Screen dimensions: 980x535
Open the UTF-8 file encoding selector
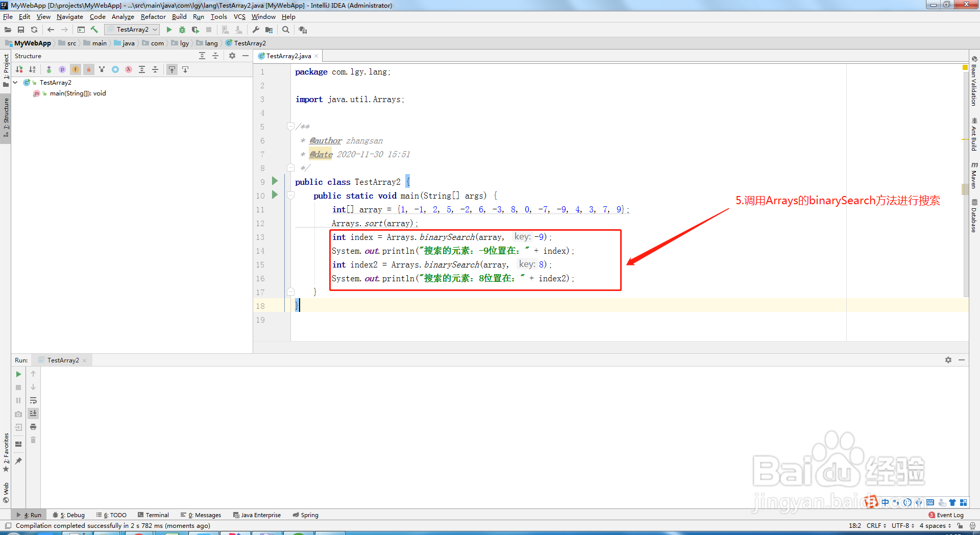(902, 525)
